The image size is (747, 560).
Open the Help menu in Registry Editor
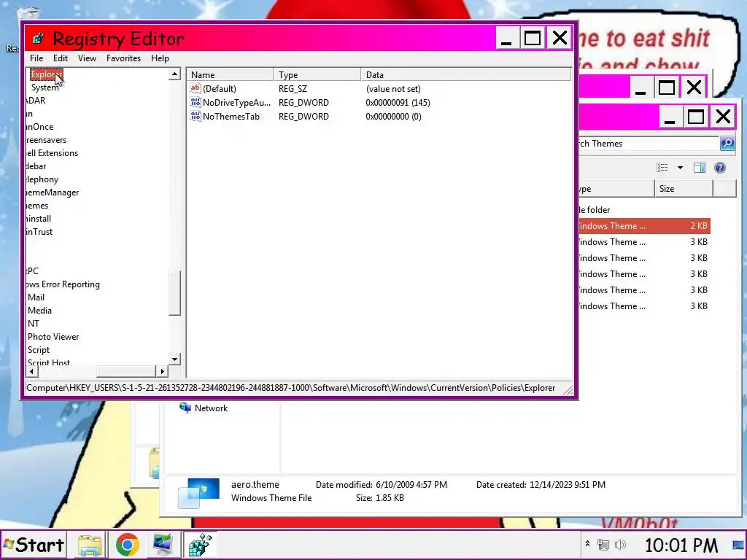(x=160, y=58)
